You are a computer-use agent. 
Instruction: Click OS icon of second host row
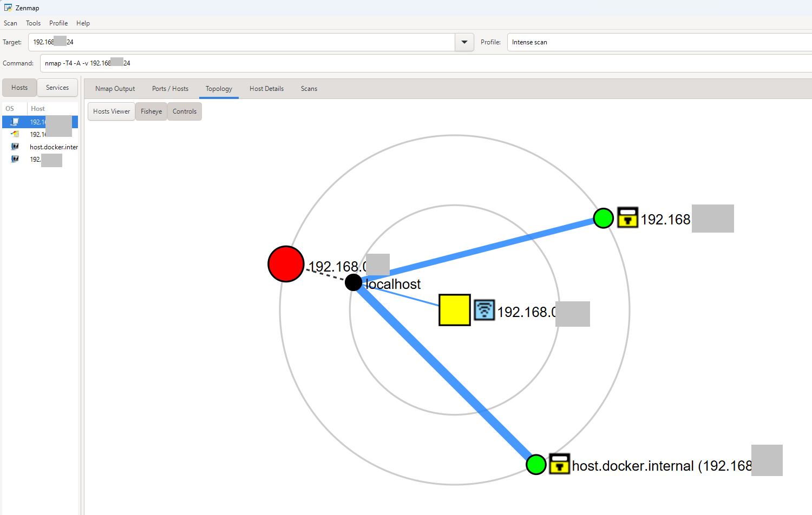15,134
